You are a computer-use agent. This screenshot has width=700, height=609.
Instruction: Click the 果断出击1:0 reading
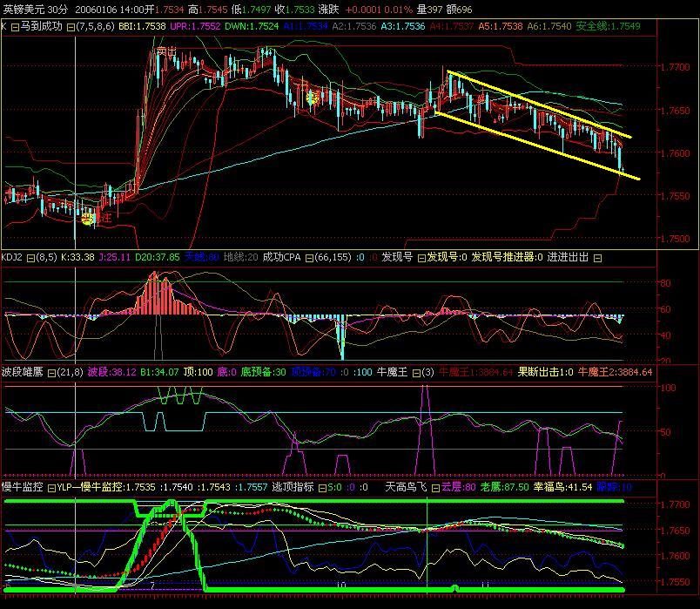tap(545, 372)
